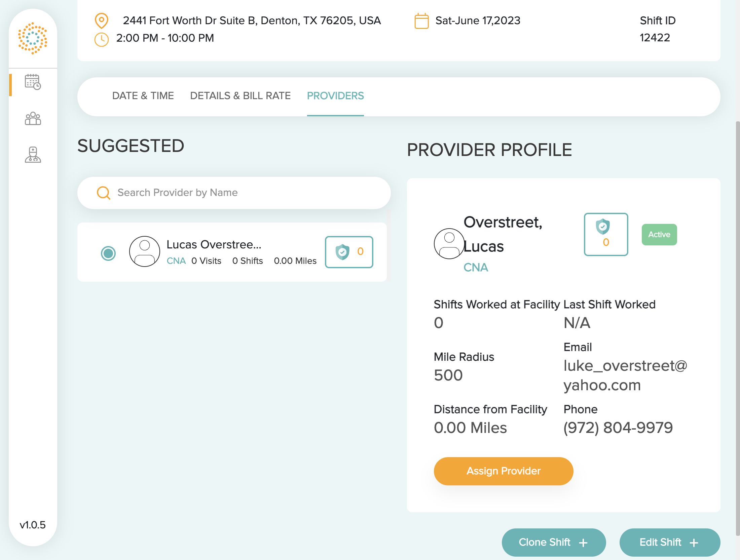
Task: Click the Lucas Overstree... name in list
Action: [214, 244]
